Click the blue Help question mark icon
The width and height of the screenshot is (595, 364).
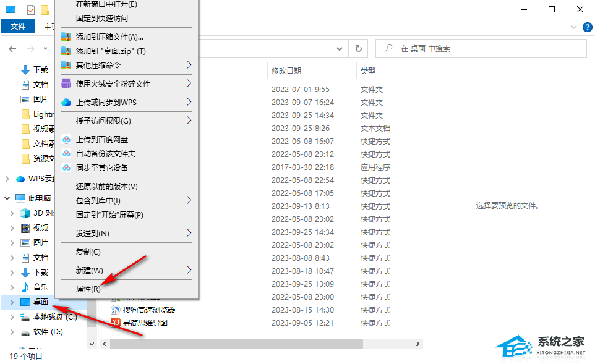point(588,27)
